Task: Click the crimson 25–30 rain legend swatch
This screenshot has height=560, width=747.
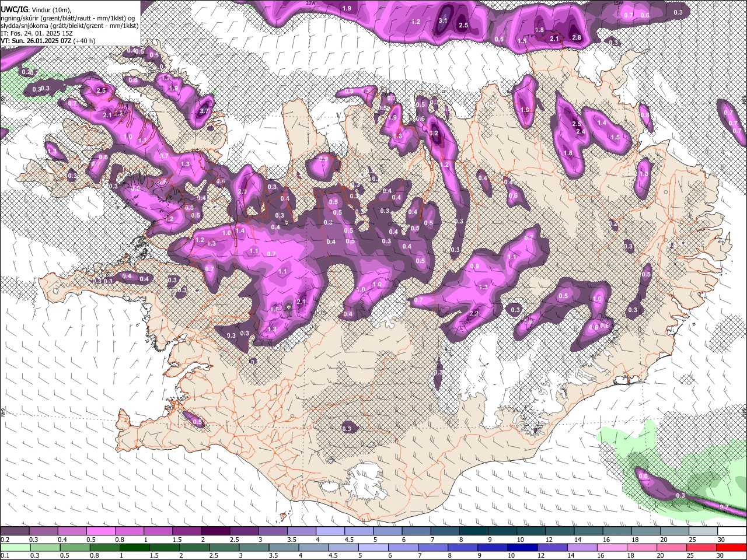Action: [701, 547]
